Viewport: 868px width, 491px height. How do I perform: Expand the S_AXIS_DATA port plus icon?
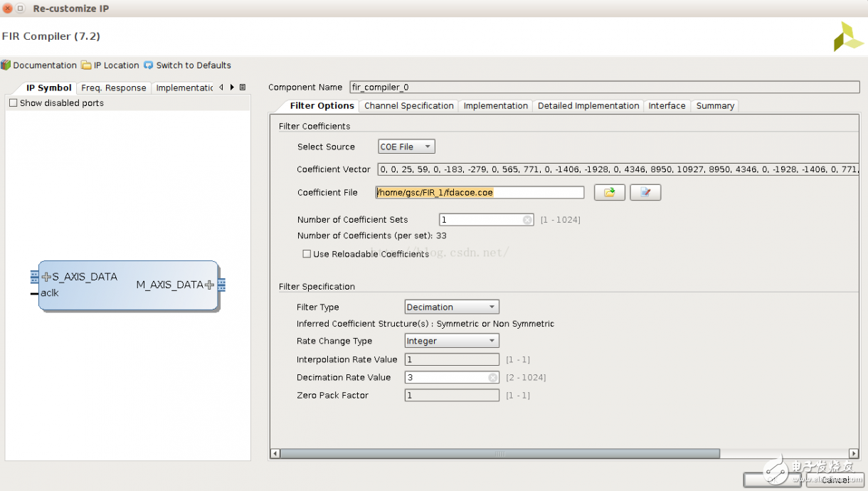[x=46, y=277]
